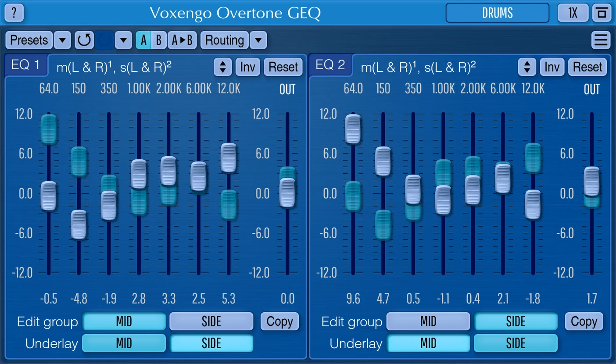Click the undo/reset circular arrow icon
The width and height of the screenshot is (616, 364).
[84, 40]
